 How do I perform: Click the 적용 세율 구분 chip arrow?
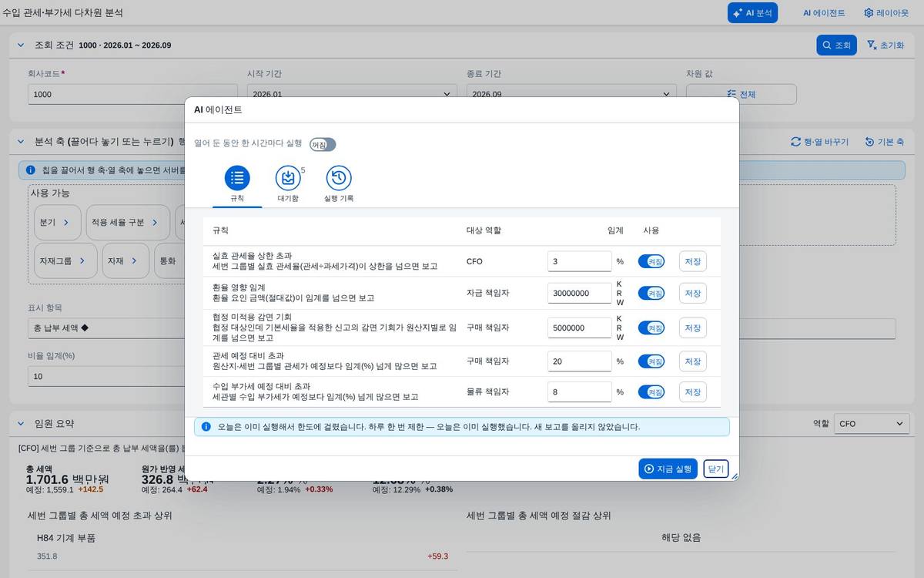click(x=155, y=222)
